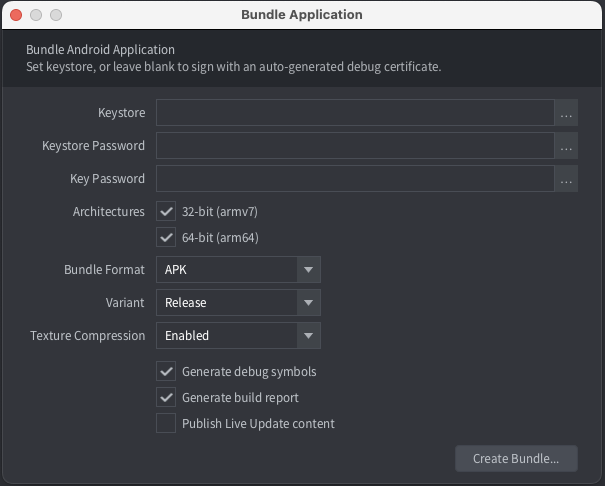Focus the Keystore path input field
This screenshot has height=486, width=605.
click(355, 113)
